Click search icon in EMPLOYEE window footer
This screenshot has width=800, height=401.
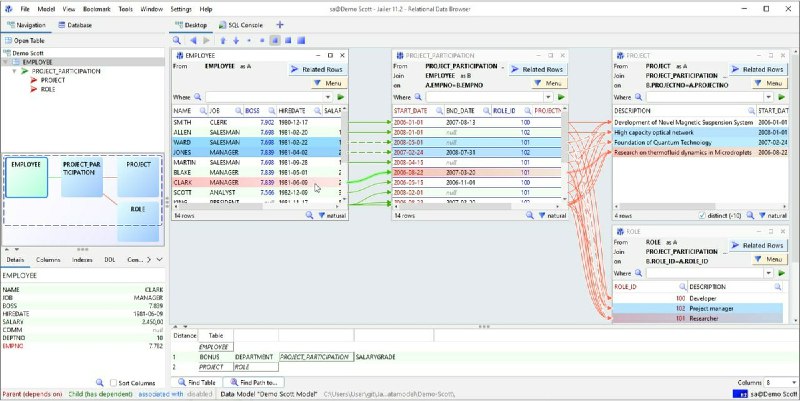pos(309,216)
